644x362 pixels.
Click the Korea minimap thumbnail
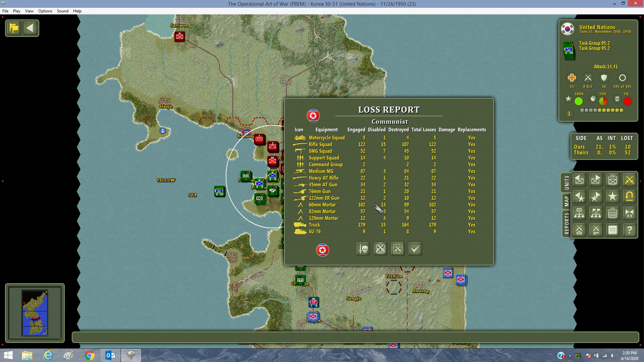[35, 313]
